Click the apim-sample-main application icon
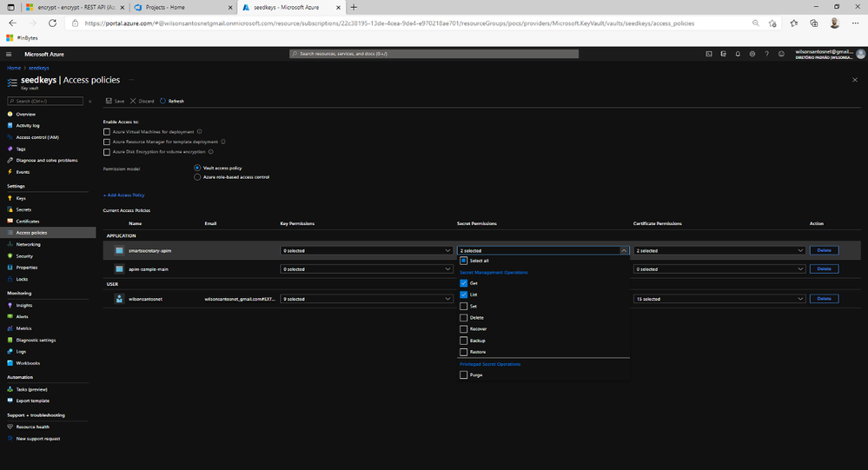The width and height of the screenshot is (868, 470). pos(119,269)
